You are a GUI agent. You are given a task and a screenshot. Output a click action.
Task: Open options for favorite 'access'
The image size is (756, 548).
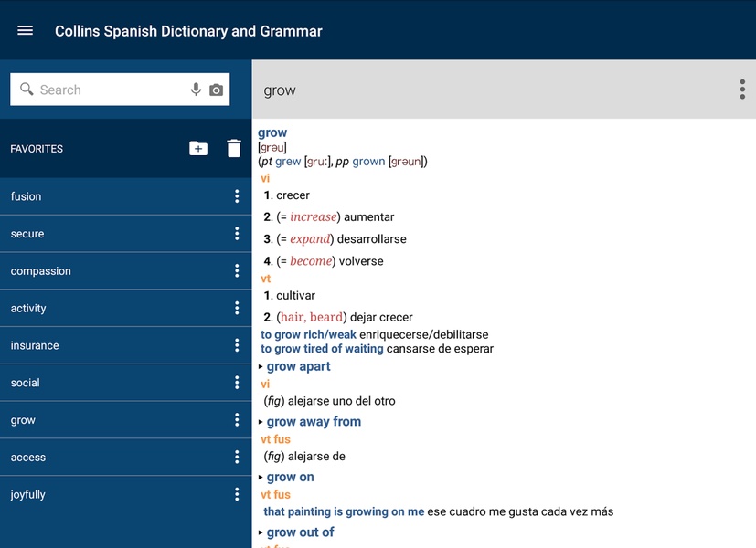(237, 457)
